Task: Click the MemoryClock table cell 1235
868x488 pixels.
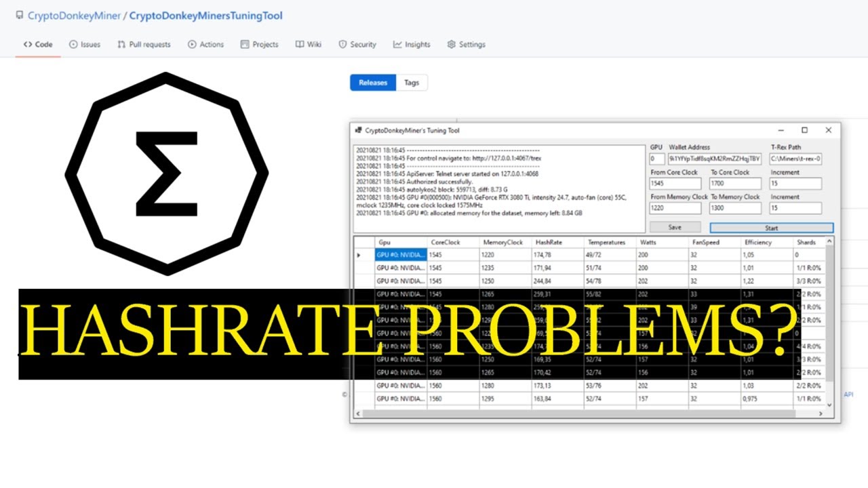Action: [505, 268]
